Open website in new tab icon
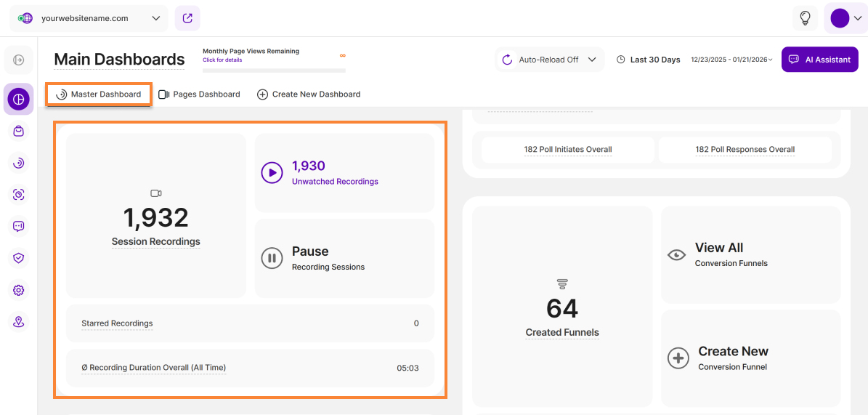Image resolution: width=868 pixels, height=415 pixels. [x=187, y=18]
